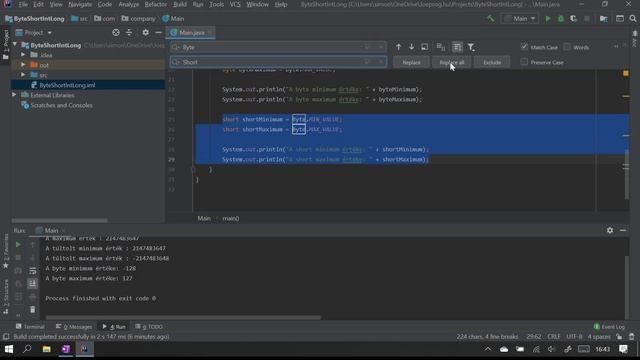Run with coverage icon in toolbar
640x360 pixels.
point(573,19)
